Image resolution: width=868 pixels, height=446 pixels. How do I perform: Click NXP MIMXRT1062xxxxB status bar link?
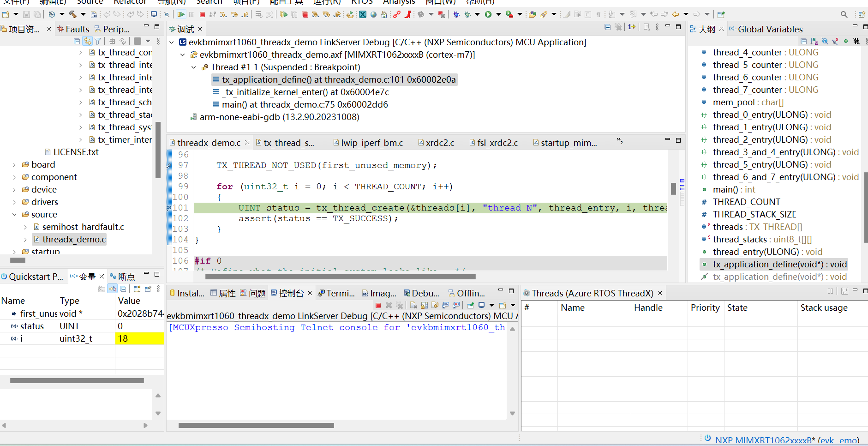click(x=787, y=440)
